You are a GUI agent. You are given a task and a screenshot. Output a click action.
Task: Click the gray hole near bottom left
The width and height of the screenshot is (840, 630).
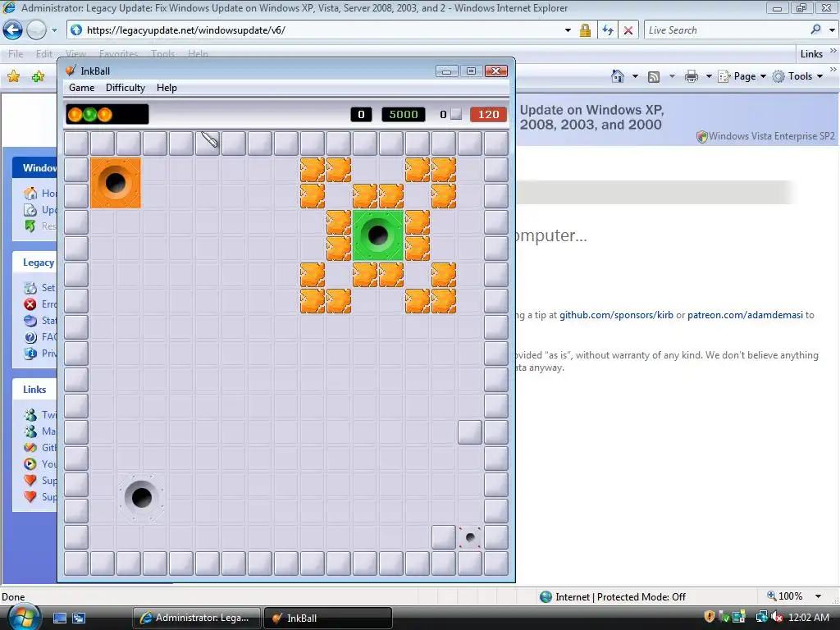tap(141, 498)
